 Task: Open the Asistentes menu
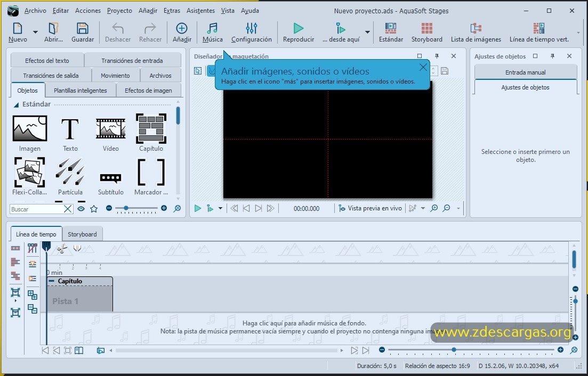coord(200,11)
